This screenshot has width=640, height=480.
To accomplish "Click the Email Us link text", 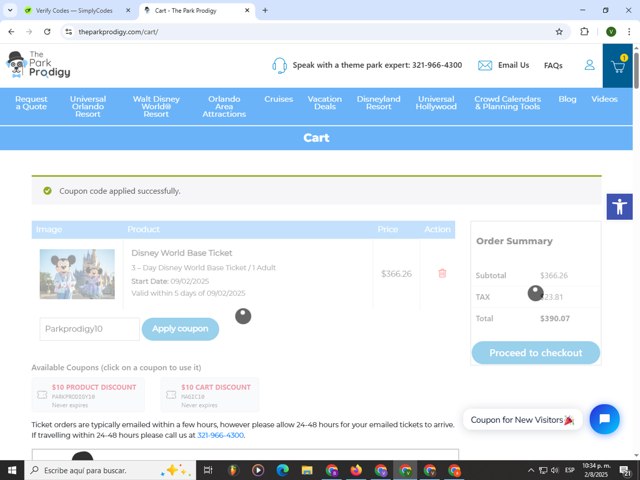I will (x=513, y=65).
